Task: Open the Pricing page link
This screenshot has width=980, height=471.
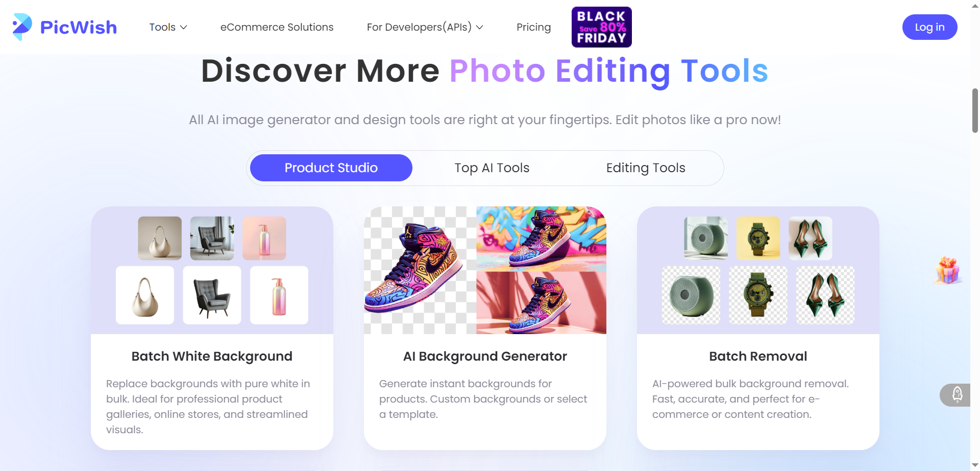Action: point(533,27)
